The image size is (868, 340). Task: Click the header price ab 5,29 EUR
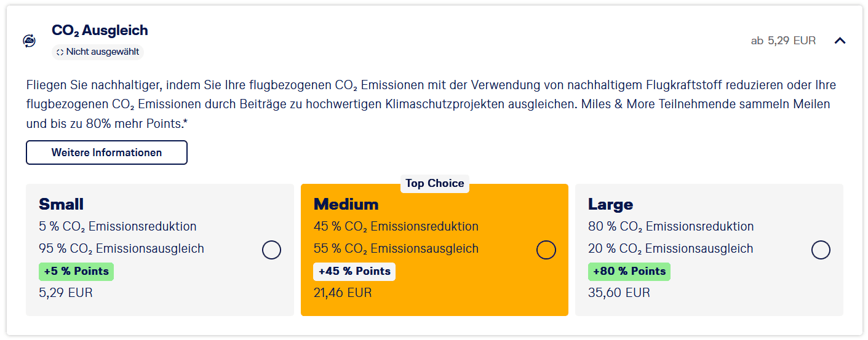783,41
